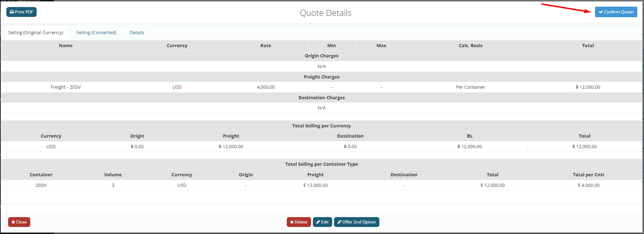
Task: Open the Details tab
Action: tap(137, 32)
